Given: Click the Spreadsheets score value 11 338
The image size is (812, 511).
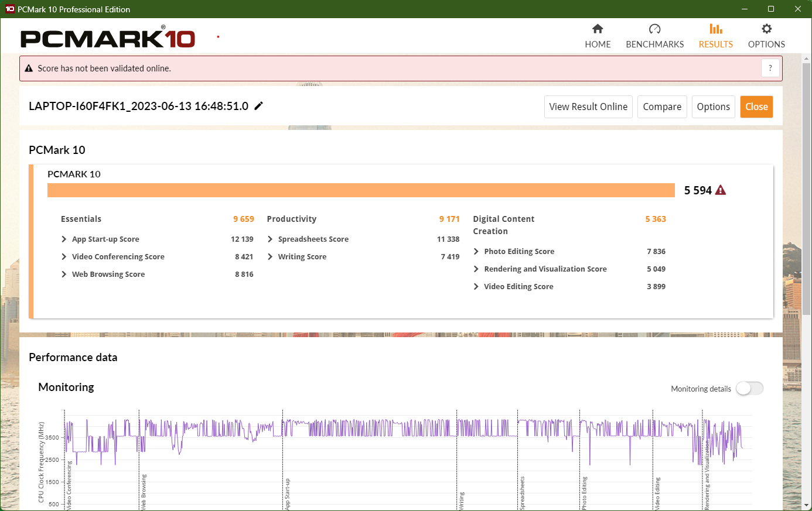Looking at the screenshot, I should point(448,239).
